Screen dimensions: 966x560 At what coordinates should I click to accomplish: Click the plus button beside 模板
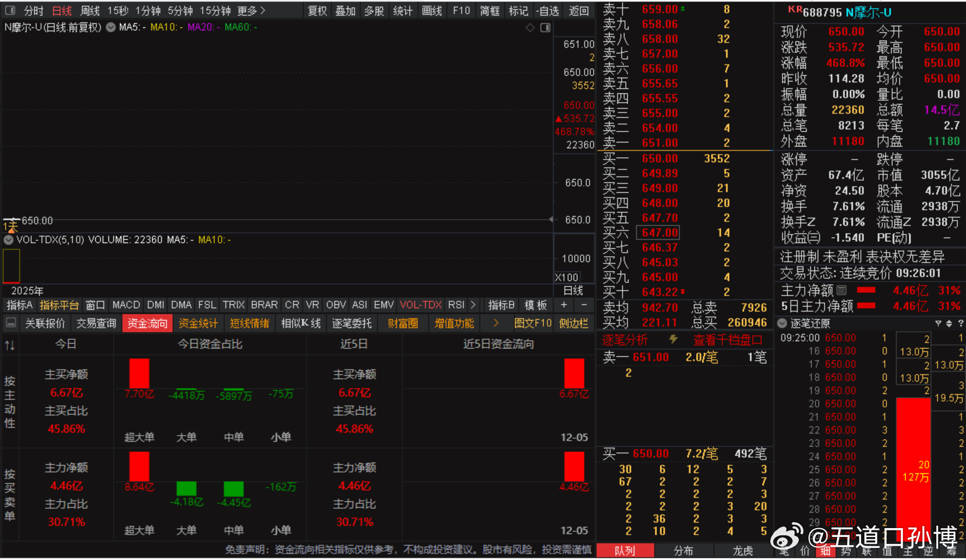564,305
